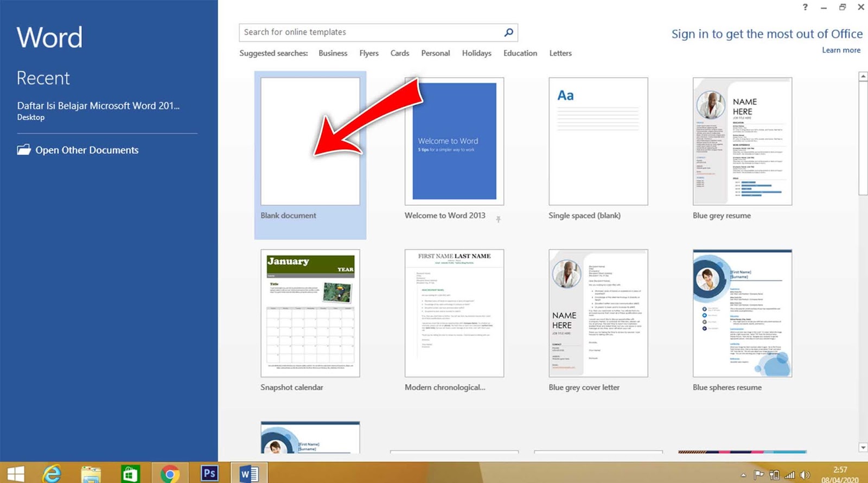The width and height of the screenshot is (868, 483).
Task: Launch Google Chrome from the taskbar
Action: 170,474
